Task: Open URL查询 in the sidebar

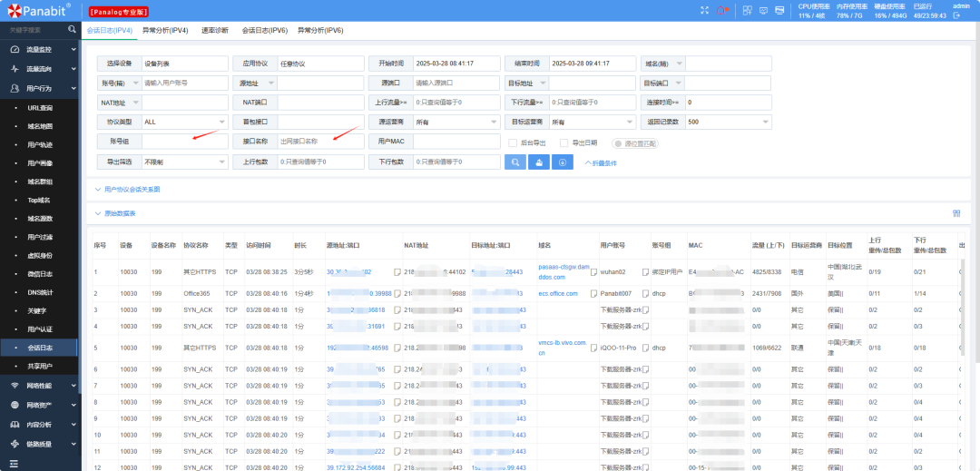Action: point(40,108)
